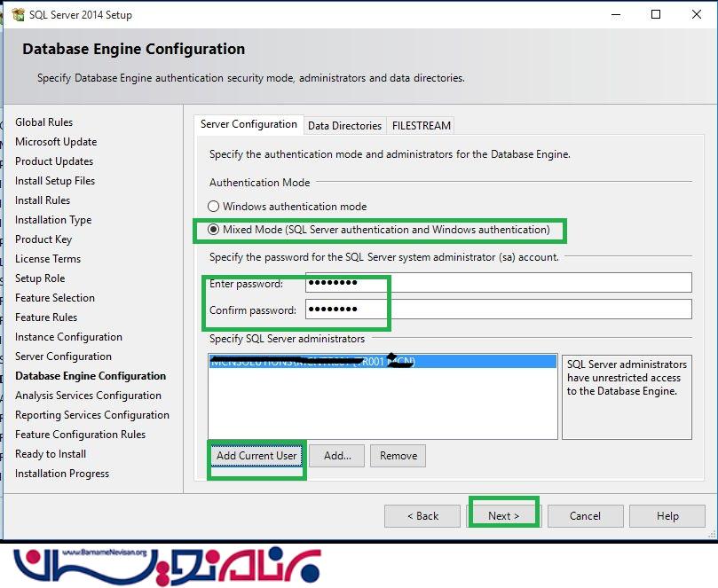
Task: Click Instance Configuration step in sidebar
Action: (68, 337)
